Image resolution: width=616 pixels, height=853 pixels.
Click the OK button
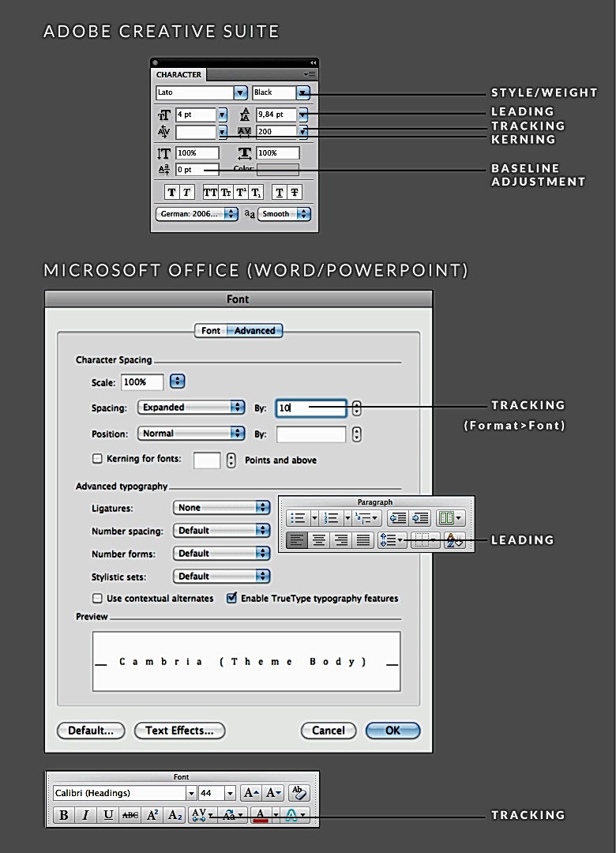click(393, 731)
